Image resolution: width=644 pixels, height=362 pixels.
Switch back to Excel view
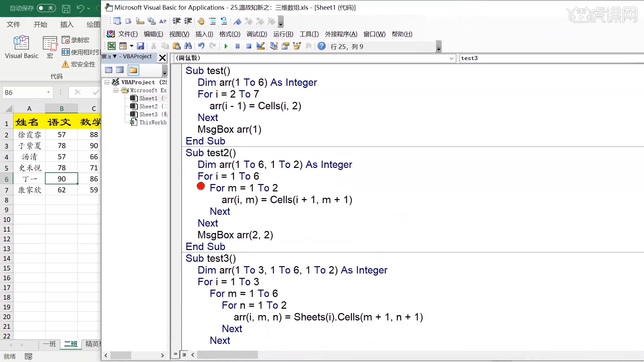[x=112, y=46]
